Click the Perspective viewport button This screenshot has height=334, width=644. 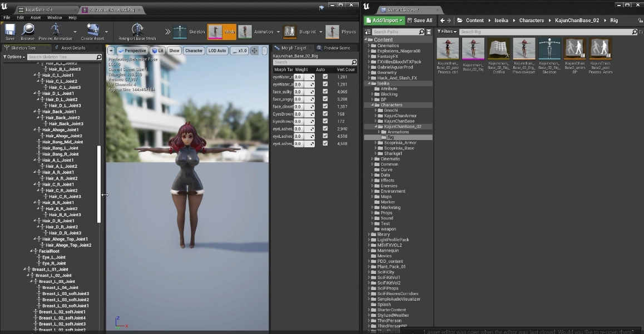click(132, 51)
